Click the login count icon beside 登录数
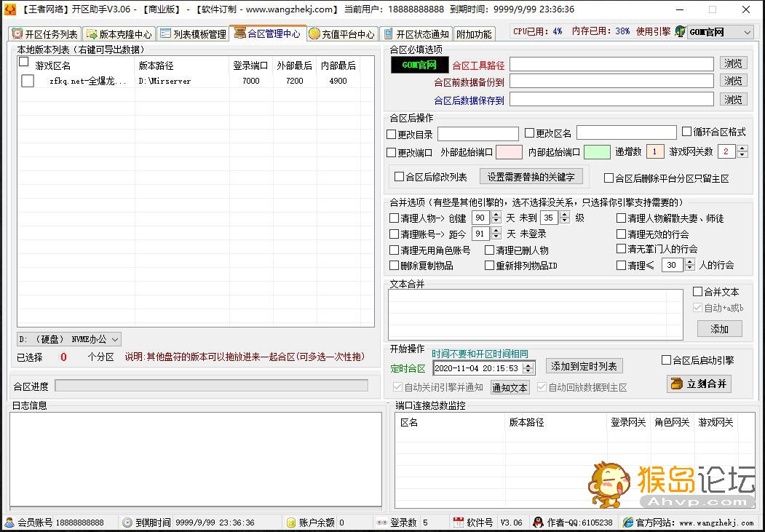765x532 pixels. [382, 523]
